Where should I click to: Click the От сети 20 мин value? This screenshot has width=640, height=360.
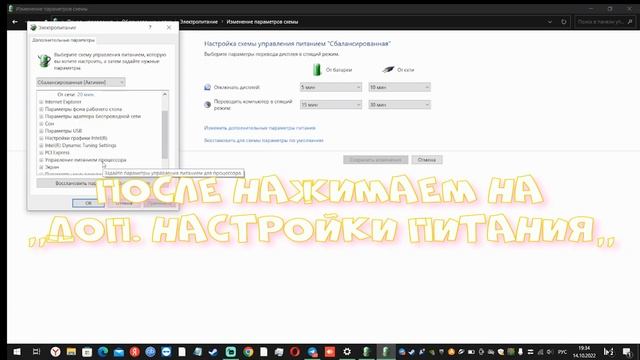pyautogui.click(x=85, y=95)
